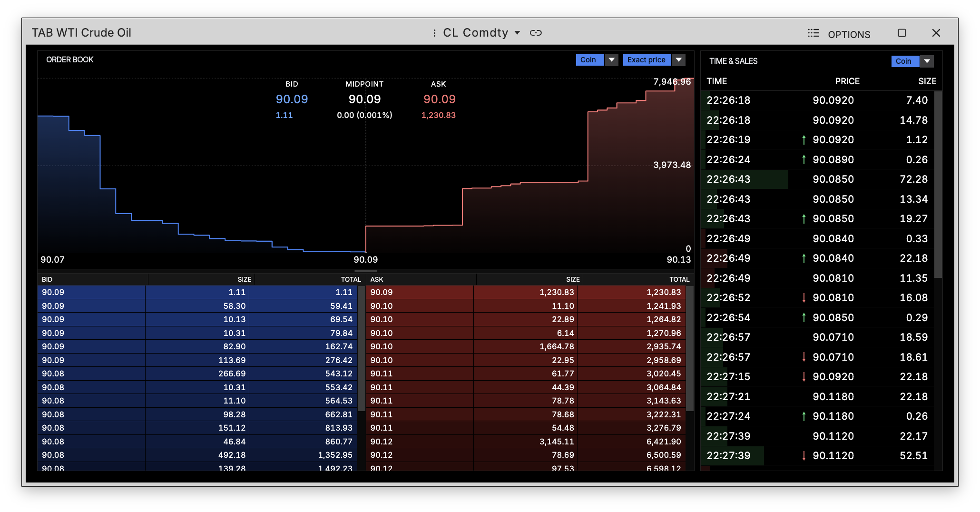Open the OPTIONS menu
This screenshot has width=980, height=512.
click(x=849, y=35)
